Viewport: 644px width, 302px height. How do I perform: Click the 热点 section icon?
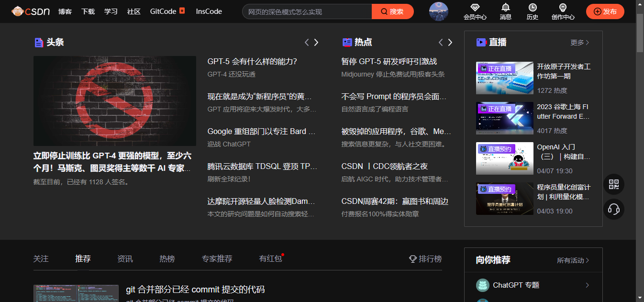(347, 43)
